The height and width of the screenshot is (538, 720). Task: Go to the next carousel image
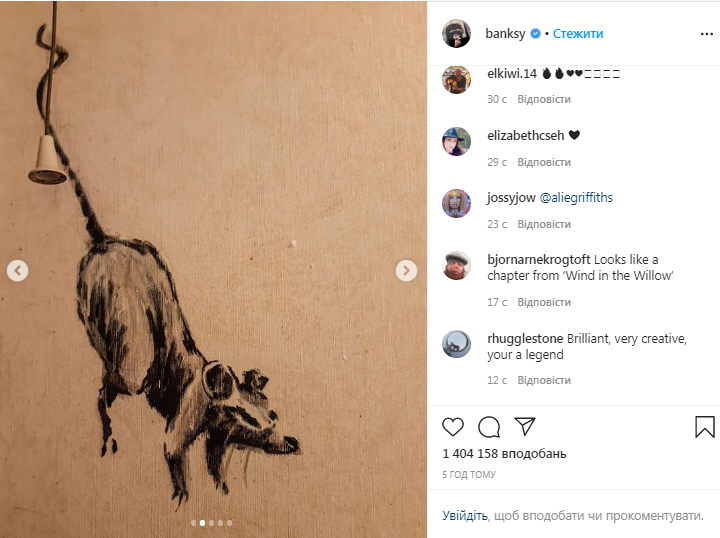click(x=406, y=270)
